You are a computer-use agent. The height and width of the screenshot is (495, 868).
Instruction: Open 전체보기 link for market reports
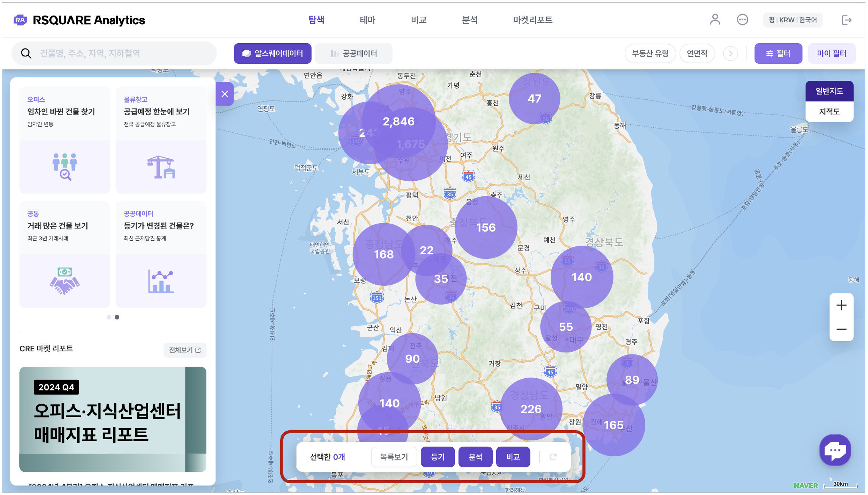coord(185,350)
